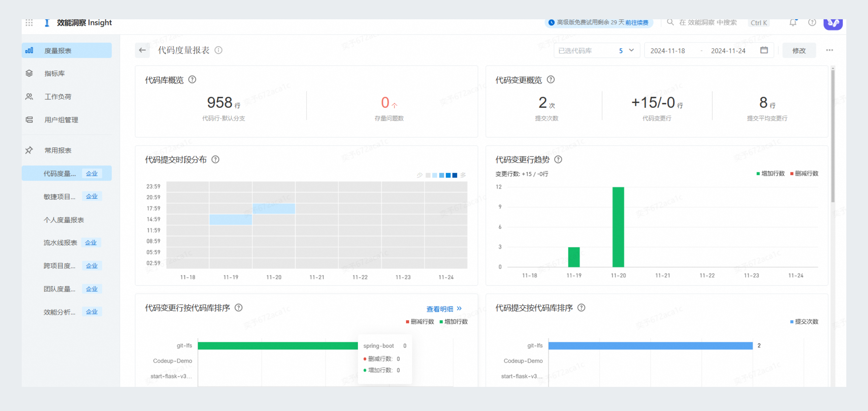Click help icon beside 代码提交时段分布
The width and height of the screenshot is (868, 411).
[x=215, y=160]
